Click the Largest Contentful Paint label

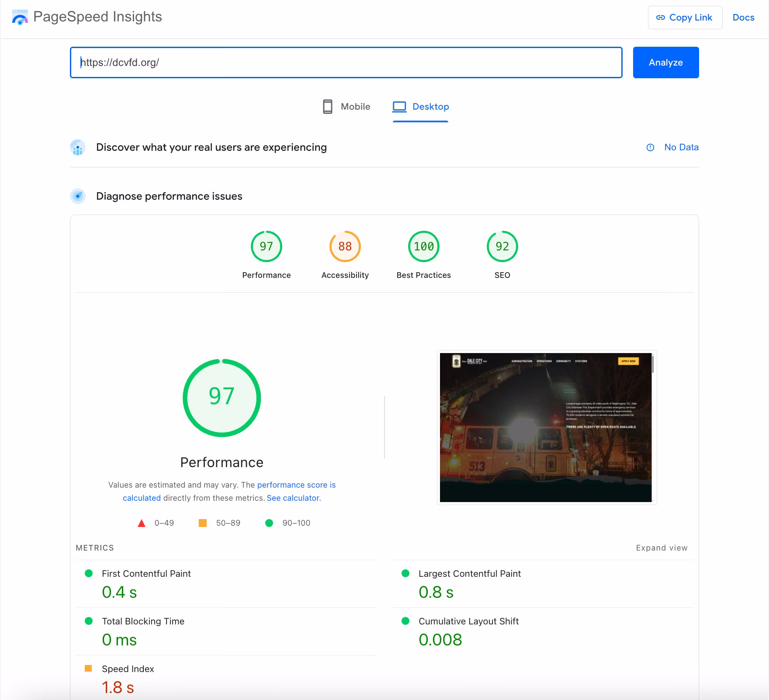(470, 574)
